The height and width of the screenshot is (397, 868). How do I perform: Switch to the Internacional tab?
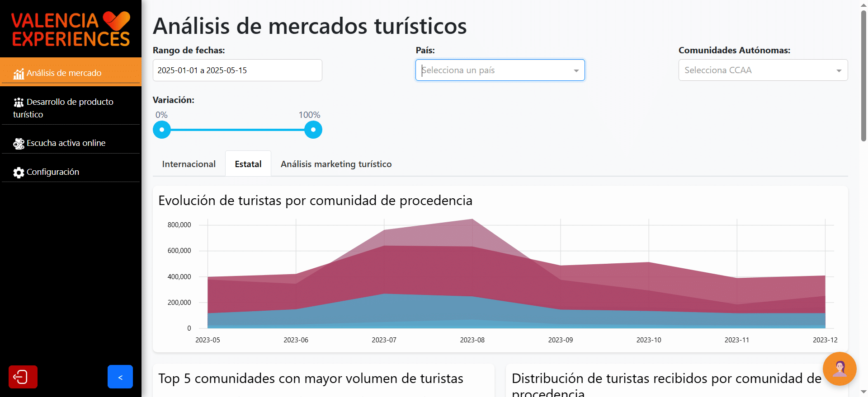click(x=189, y=164)
